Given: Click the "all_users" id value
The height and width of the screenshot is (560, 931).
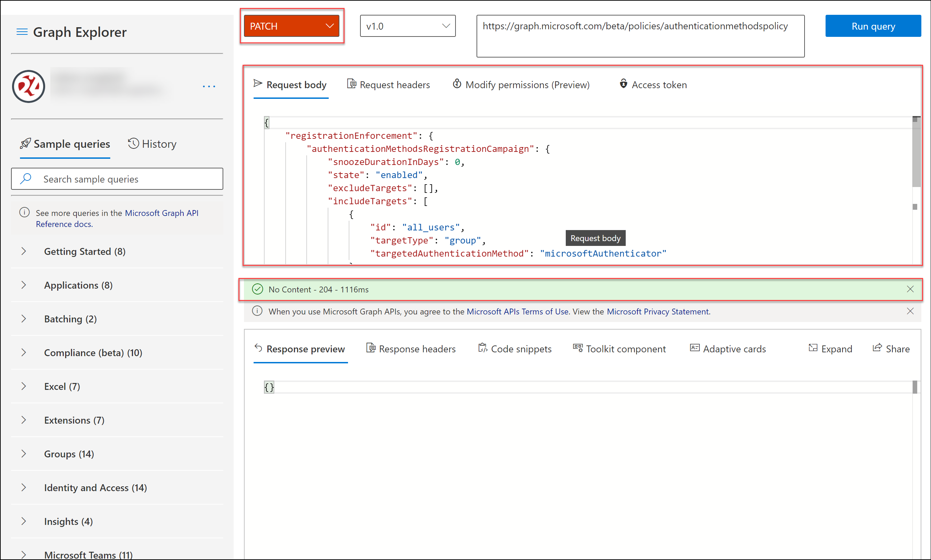Looking at the screenshot, I should click(431, 227).
